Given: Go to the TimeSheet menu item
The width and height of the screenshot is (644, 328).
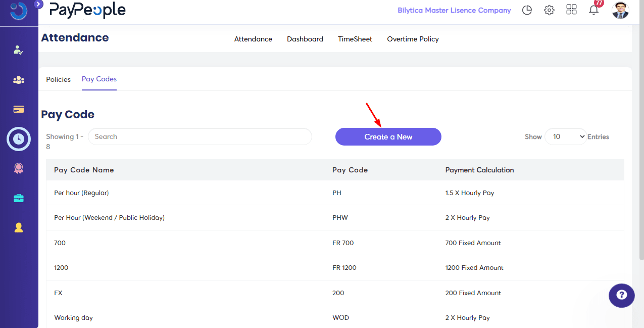Looking at the screenshot, I should 355,39.
